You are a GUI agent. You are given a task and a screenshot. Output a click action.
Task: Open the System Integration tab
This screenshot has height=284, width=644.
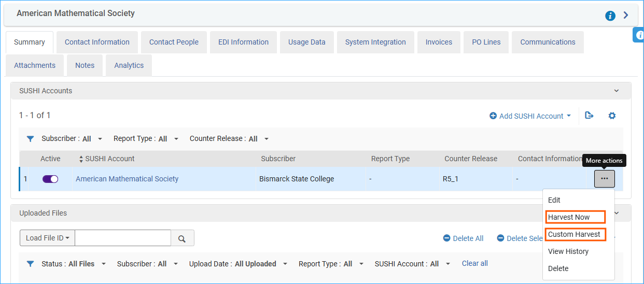tap(375, 42)
